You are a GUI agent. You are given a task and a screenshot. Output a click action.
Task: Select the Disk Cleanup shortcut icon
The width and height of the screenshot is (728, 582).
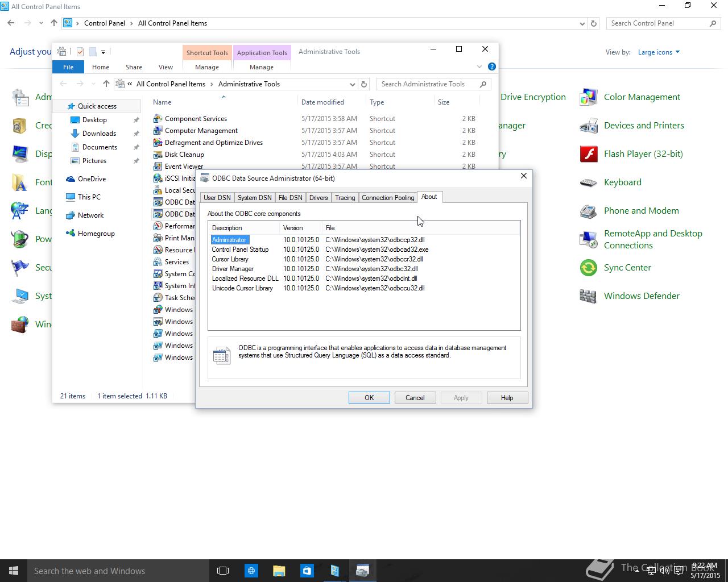coord(158,155)
